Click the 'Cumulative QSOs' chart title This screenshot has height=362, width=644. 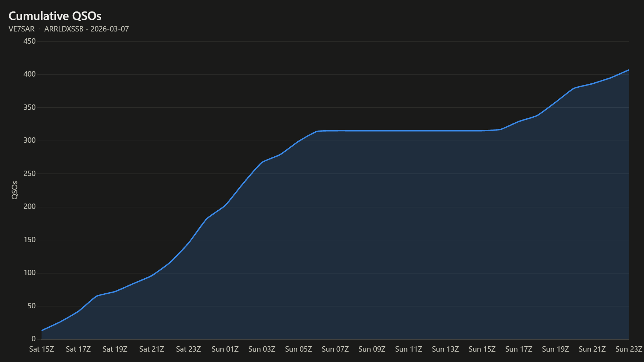[55, 16]
